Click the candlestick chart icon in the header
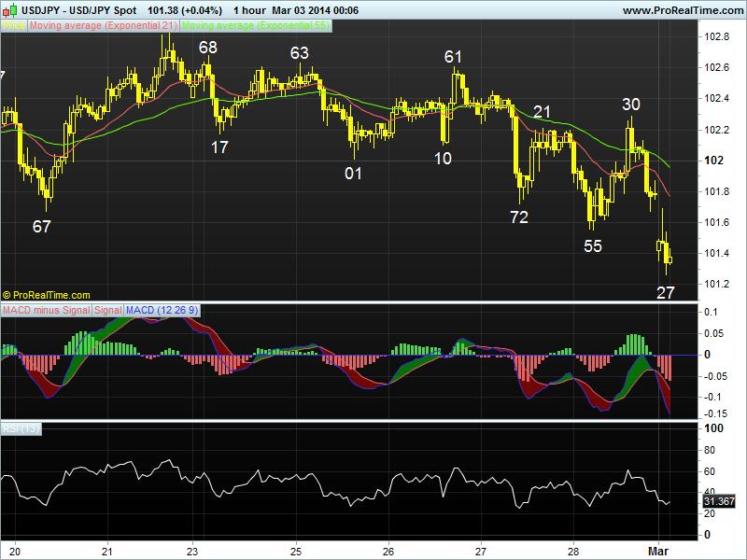Image resolution: width=747 pixels, height=560 pixels. 10,10
